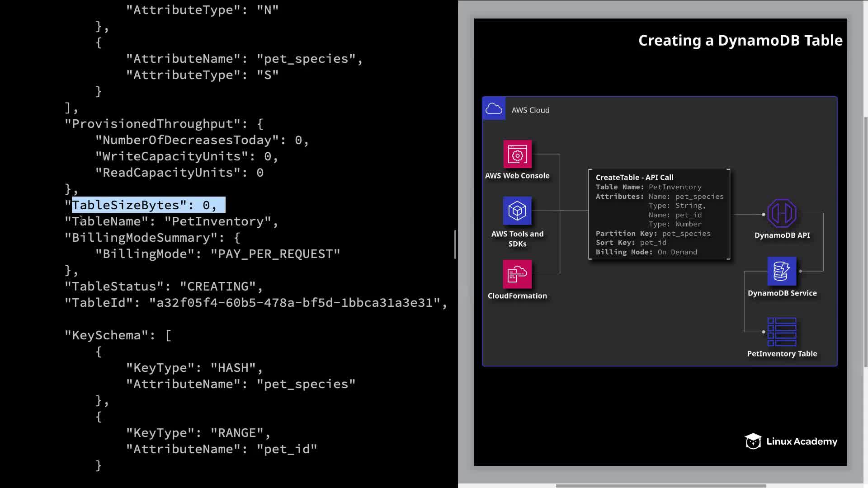Click the CloudFormation icon

[x=517, y=274]
